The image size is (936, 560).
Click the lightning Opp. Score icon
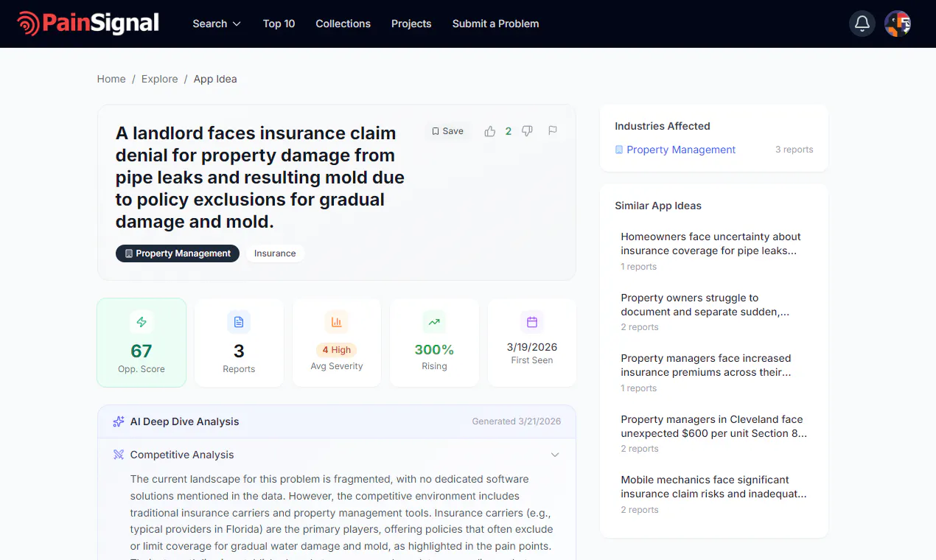click(x=142, y=322)
